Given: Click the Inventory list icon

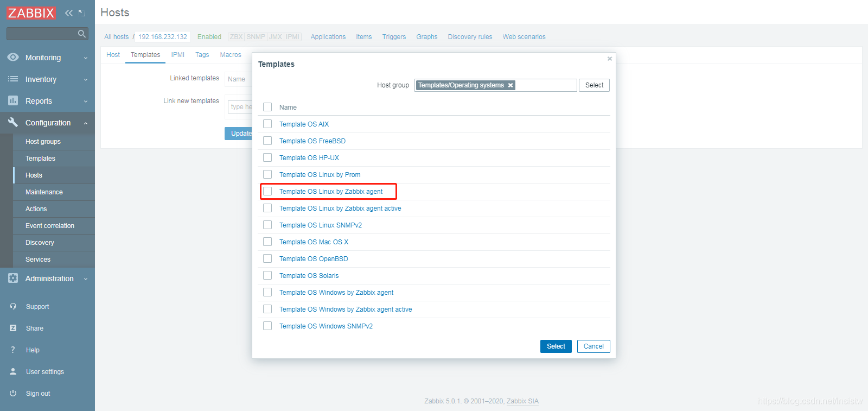Looking at the screenshot, I should 13,79.
